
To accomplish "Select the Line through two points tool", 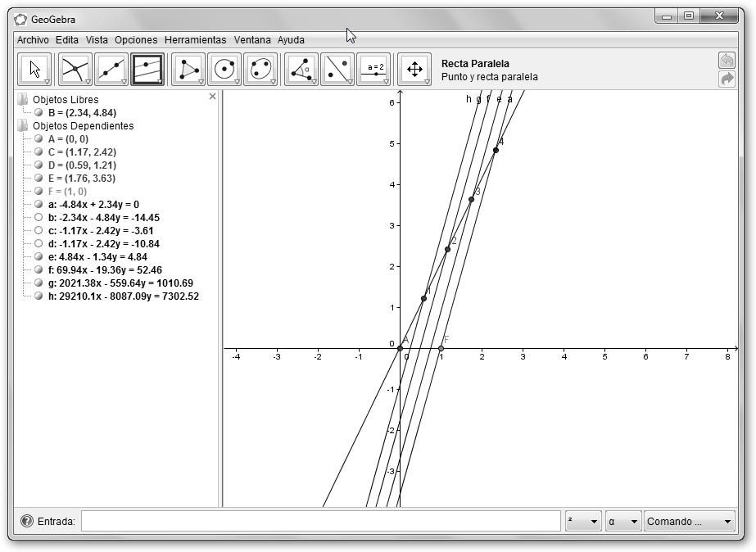I will (x=111, y=70).
